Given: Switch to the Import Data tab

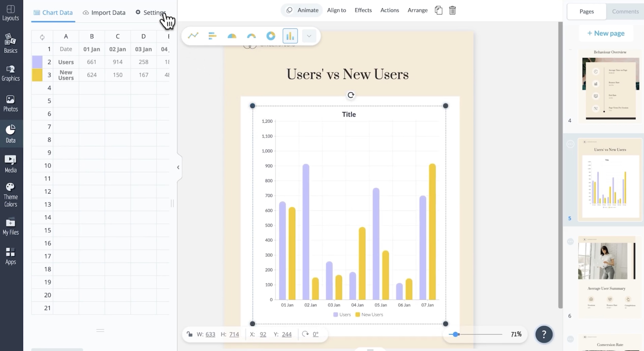Looking at the screenshot, I should click(104, 12).
